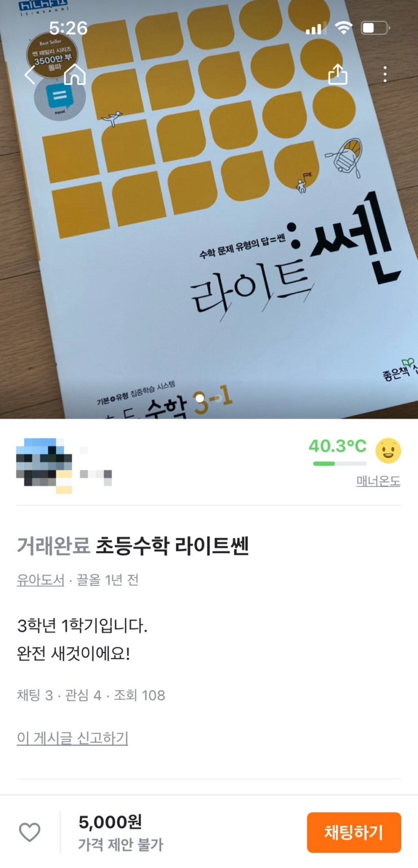Go to home via house icon

tap(75, 74)
